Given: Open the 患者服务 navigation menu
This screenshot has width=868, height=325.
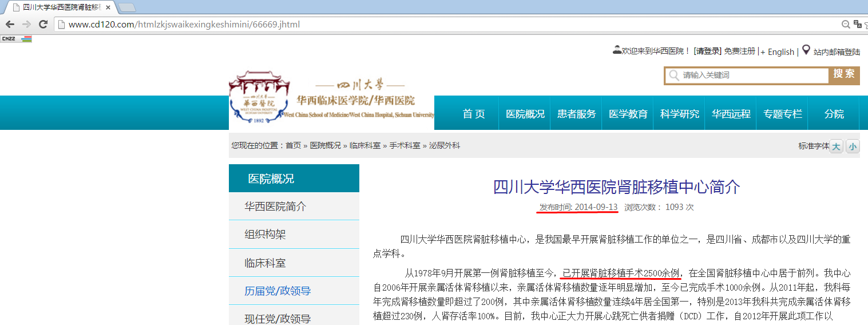Looking at the screenshot, I should pos(576,114).
